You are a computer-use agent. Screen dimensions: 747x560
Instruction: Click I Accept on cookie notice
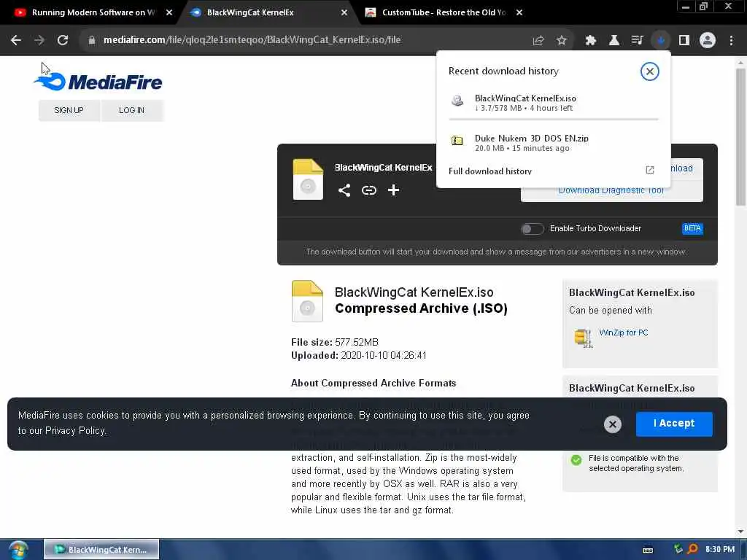click(x=674, y=424)
